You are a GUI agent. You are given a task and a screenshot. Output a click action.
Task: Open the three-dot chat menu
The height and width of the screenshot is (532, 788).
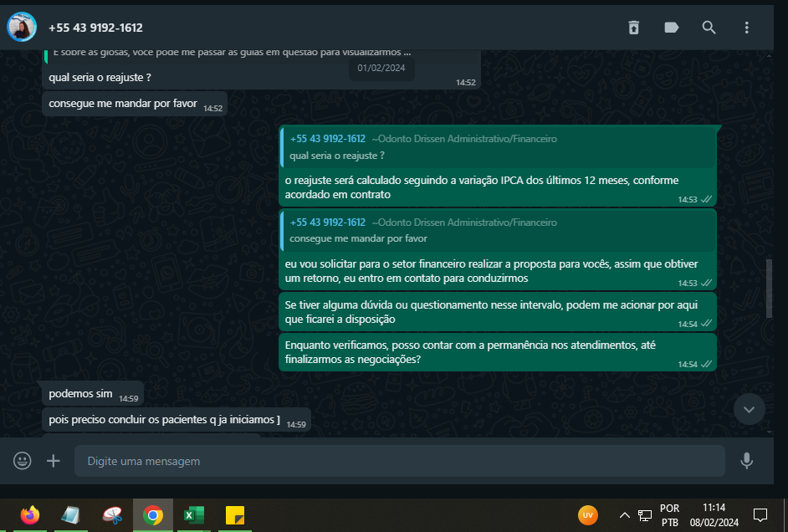coord(747,27)
